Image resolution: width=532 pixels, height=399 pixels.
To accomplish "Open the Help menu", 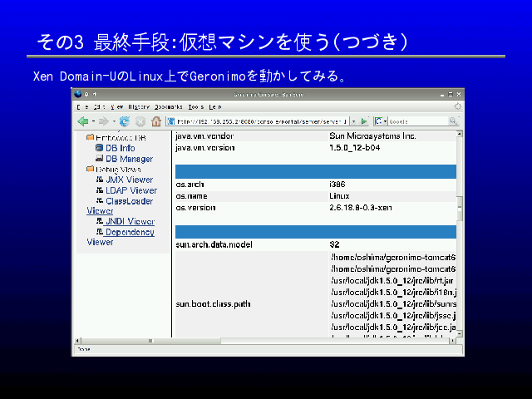I will (x=215, y=107).
